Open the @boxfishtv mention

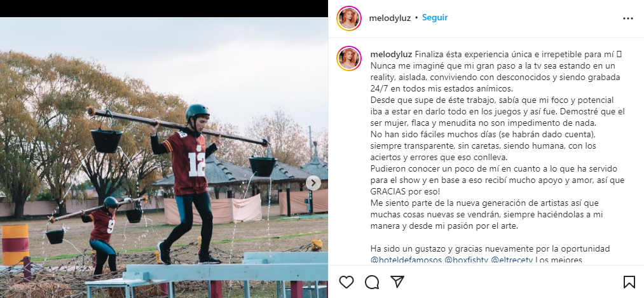(466, 260)
